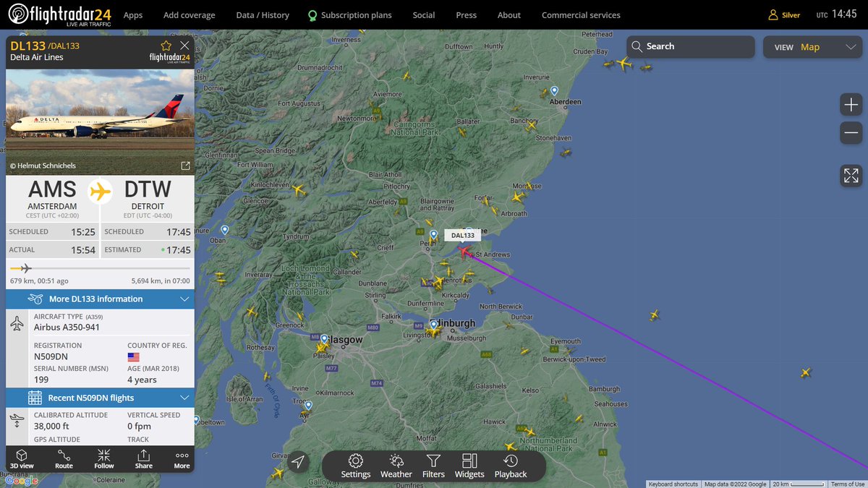Open 3D view of the flight
Viewport: 868px width, 488px height.
[22, 459]
